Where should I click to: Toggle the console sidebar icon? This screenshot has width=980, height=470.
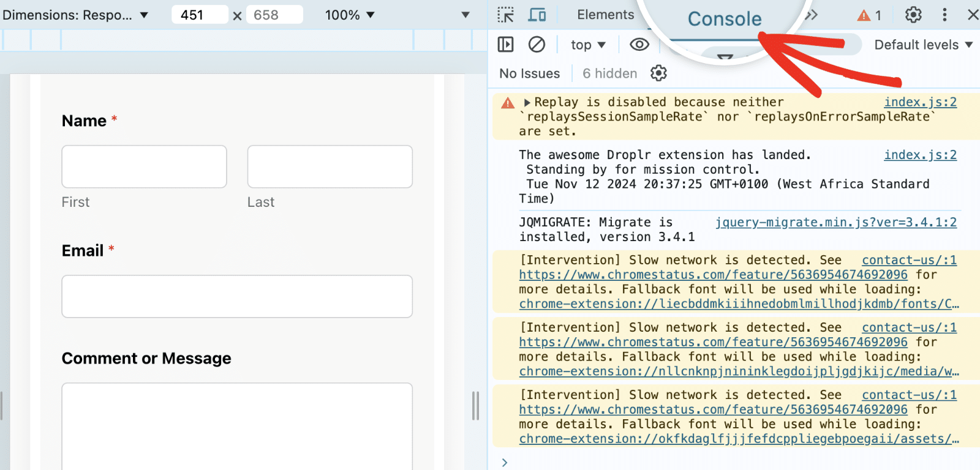click(x=506, y=44)
